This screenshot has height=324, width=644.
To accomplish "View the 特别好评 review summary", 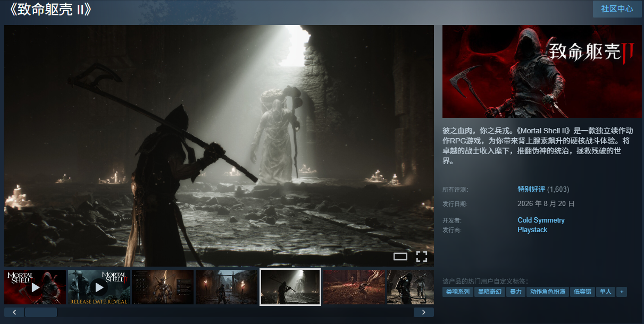I will [x=531, y=189].
